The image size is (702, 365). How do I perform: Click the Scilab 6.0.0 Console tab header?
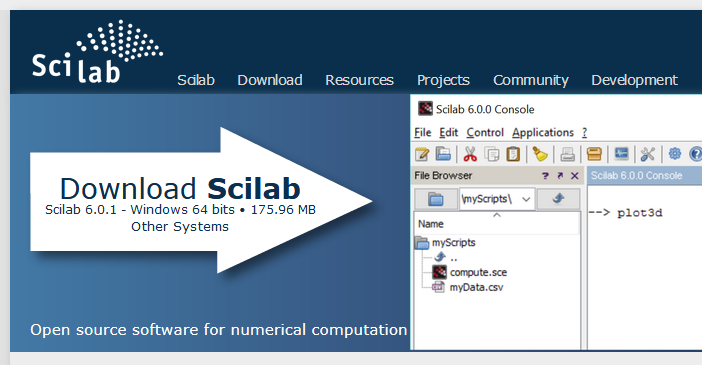click(x=637, y=176)
